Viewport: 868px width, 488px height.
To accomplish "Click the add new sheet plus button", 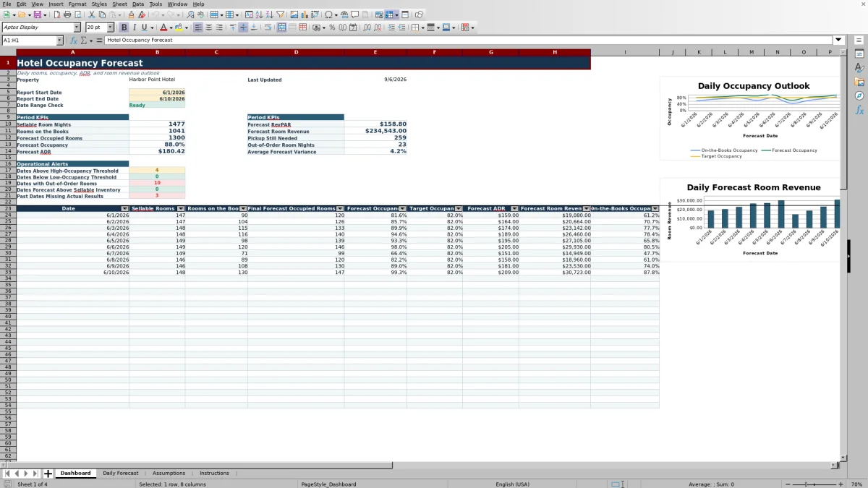I will point(48,473).
